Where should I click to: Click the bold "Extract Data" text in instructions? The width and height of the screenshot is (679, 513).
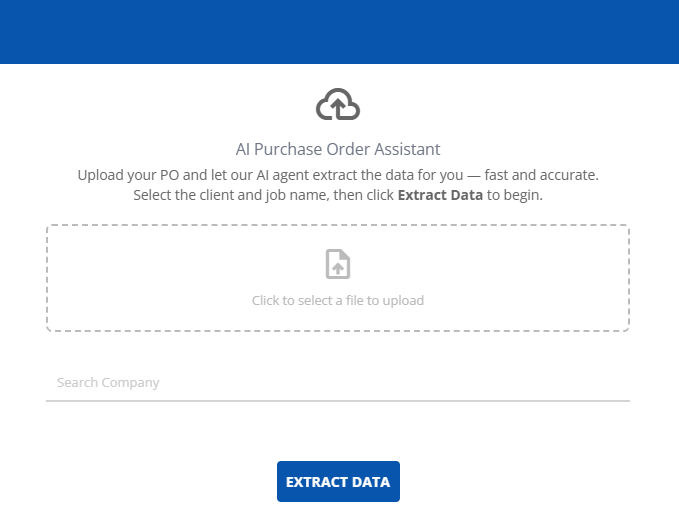(440, 195)
